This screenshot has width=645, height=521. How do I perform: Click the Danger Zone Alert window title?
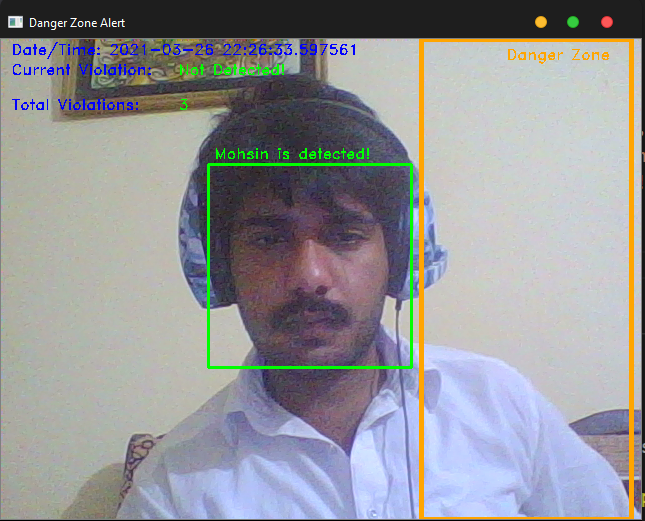(x=77, y=23)
